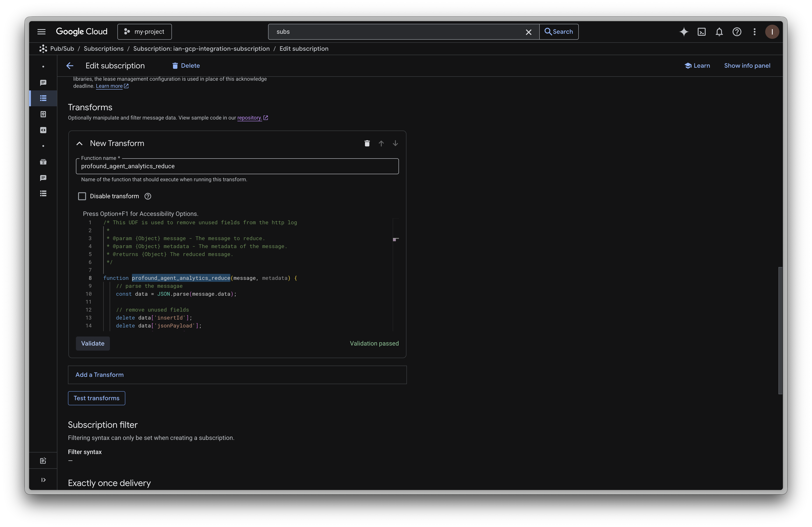Delete the New Transform with trash icon
Image resolution: width=812 pixels, height=527 pixels.
pos(367,144)
